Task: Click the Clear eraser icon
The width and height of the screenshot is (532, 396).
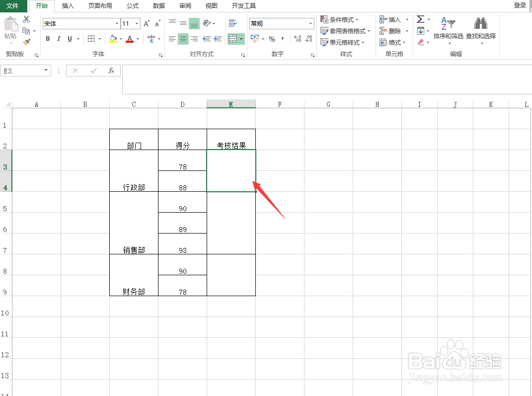Action: (421, 42)
